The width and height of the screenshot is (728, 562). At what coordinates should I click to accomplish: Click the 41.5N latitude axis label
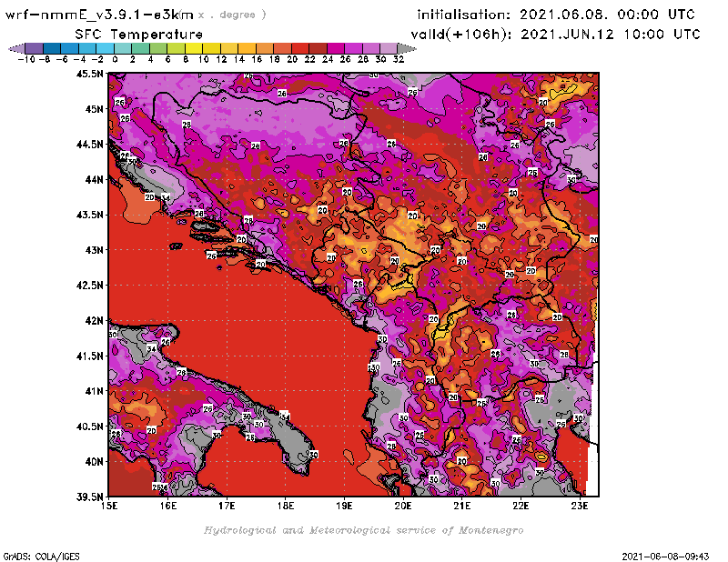(x=89, y=356)
